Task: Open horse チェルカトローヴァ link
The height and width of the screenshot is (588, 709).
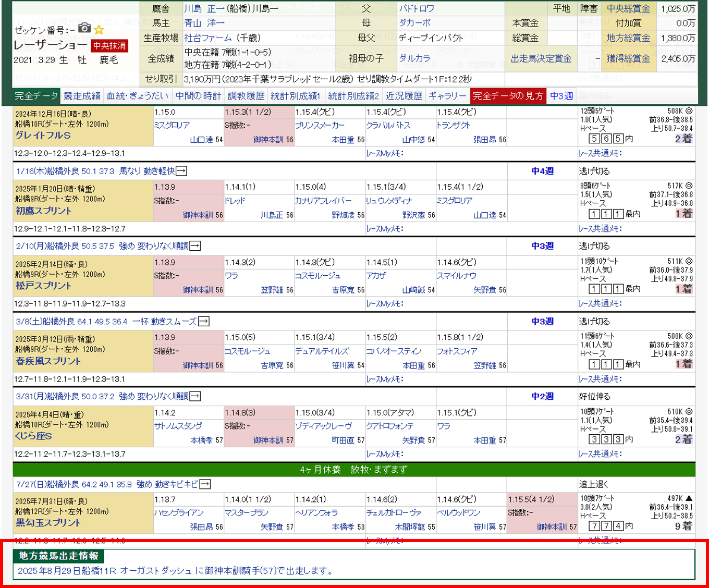Action: pos(394,513)
